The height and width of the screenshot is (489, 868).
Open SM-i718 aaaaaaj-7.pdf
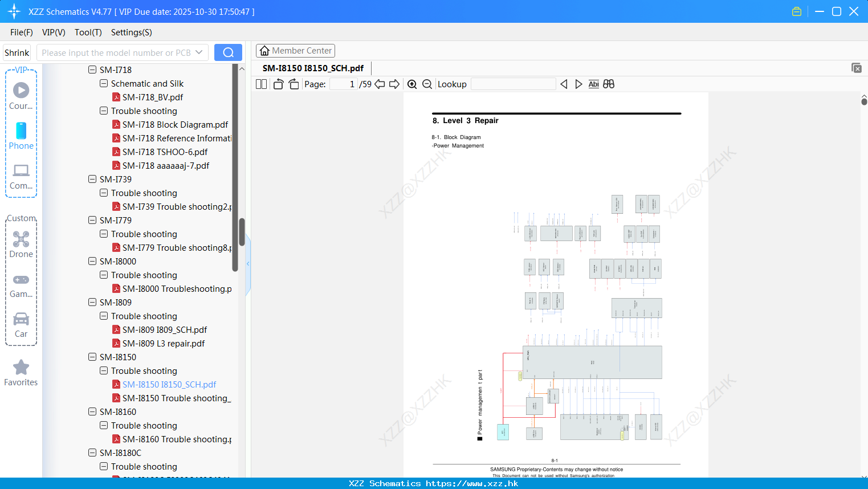click(x=165, y=166)
